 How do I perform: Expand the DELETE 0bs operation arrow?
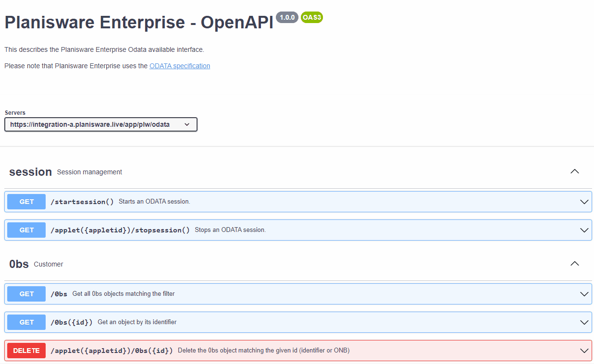[584, 351]
